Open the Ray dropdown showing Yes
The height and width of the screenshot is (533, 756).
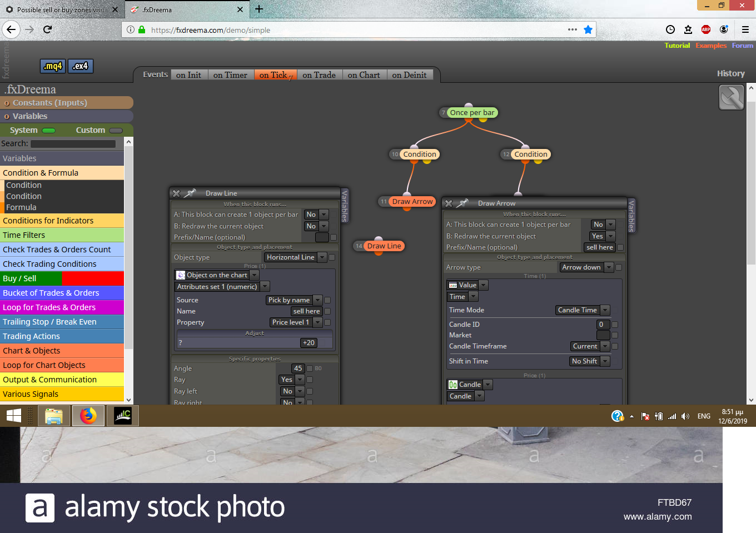[291, 380]
